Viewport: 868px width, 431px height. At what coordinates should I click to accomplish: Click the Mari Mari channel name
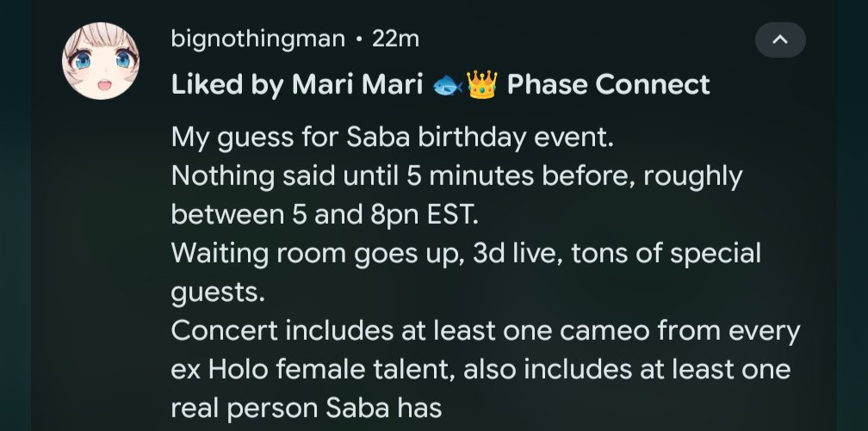pyautogui.click(x=357, y=85)
